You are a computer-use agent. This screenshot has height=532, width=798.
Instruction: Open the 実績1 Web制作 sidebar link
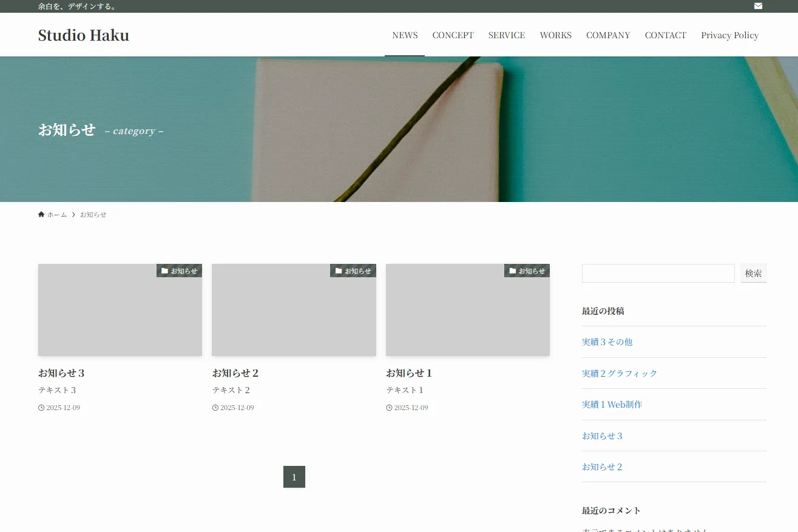(x=612, y=404)
